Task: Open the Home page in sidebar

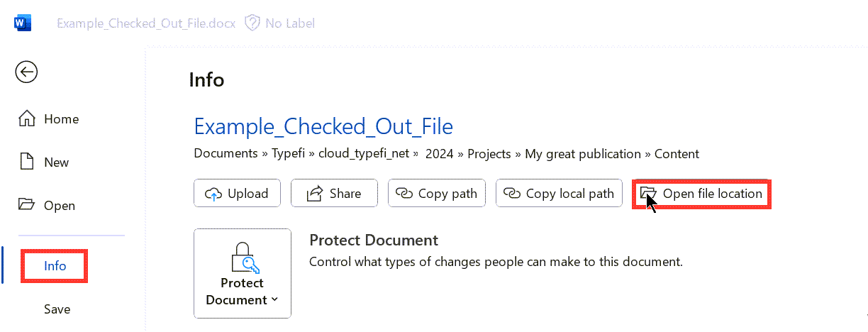Action: point(50,119)
